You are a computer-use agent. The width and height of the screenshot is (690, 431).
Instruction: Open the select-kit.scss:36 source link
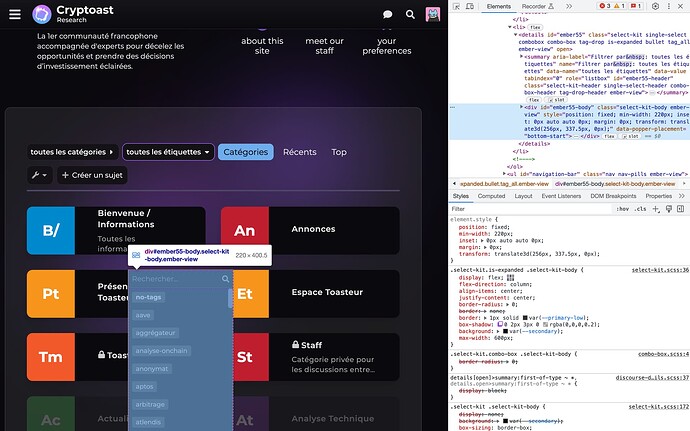coord(660,270)
